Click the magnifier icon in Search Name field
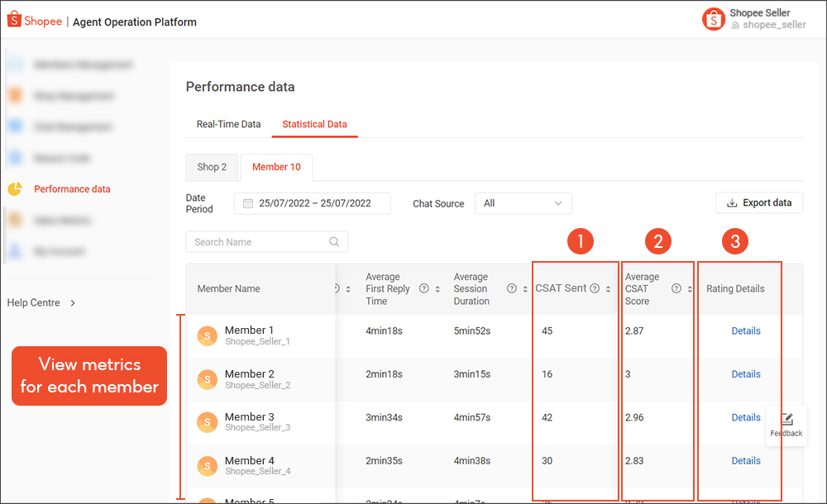Image resolution: width=827 pixels, height=504 pixels. pos(334,242)
